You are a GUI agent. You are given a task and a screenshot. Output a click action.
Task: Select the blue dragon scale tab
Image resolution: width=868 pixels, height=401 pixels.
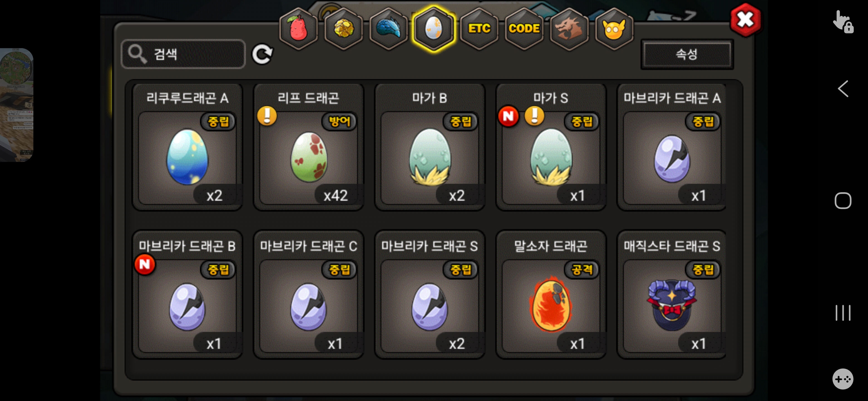(388, 29)
